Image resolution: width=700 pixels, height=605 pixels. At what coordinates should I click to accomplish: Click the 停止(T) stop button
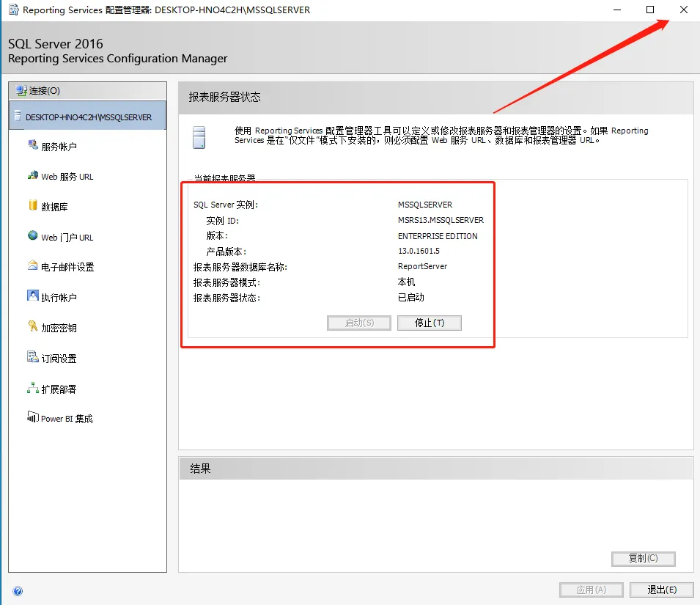[x=429, y=323]
